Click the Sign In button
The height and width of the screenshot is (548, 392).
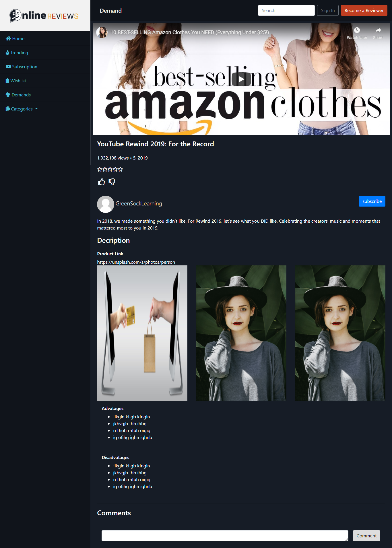click(328, 10)
